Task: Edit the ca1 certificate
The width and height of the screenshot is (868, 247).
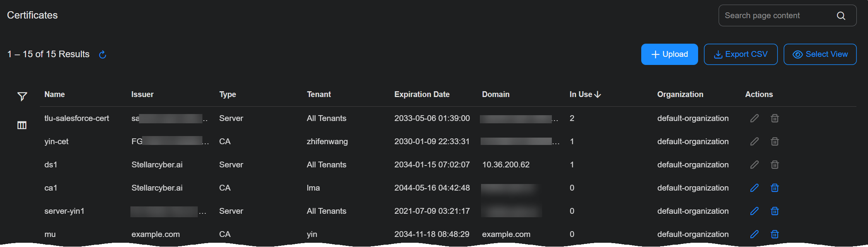Action: coord(754,188)
